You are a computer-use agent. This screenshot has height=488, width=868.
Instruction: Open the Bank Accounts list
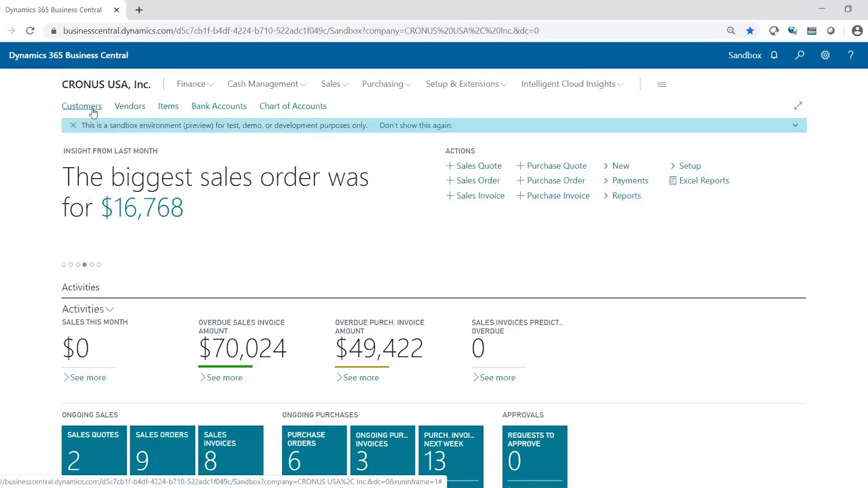[219, 106]
